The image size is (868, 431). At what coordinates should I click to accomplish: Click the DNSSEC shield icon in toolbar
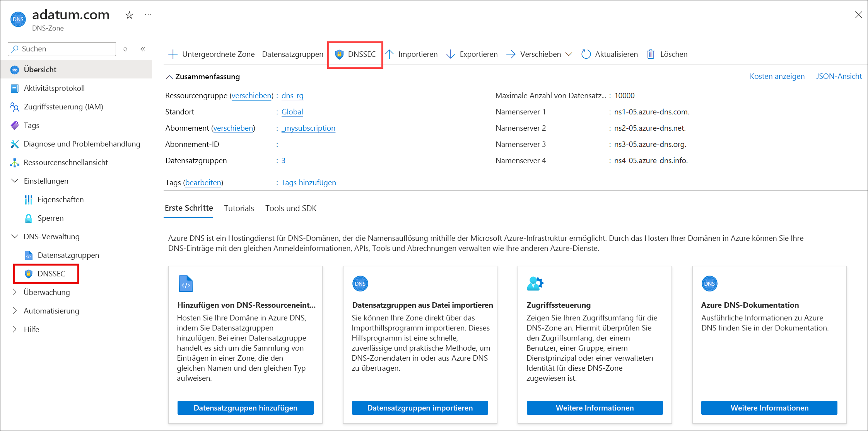tap(339, 55)
